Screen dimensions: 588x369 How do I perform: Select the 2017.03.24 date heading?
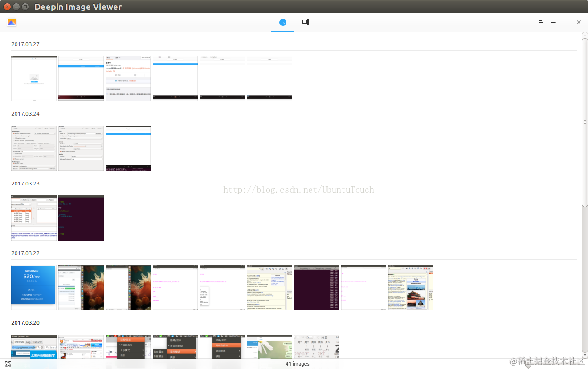(x=25, y=114)
